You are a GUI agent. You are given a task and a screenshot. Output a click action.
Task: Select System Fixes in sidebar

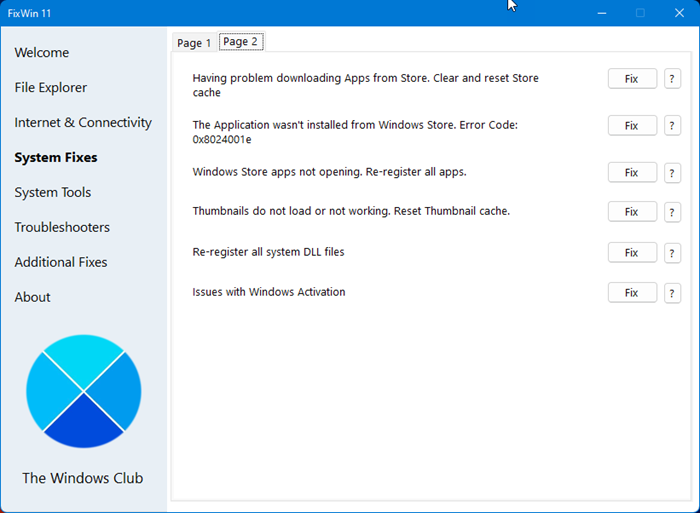56,158
